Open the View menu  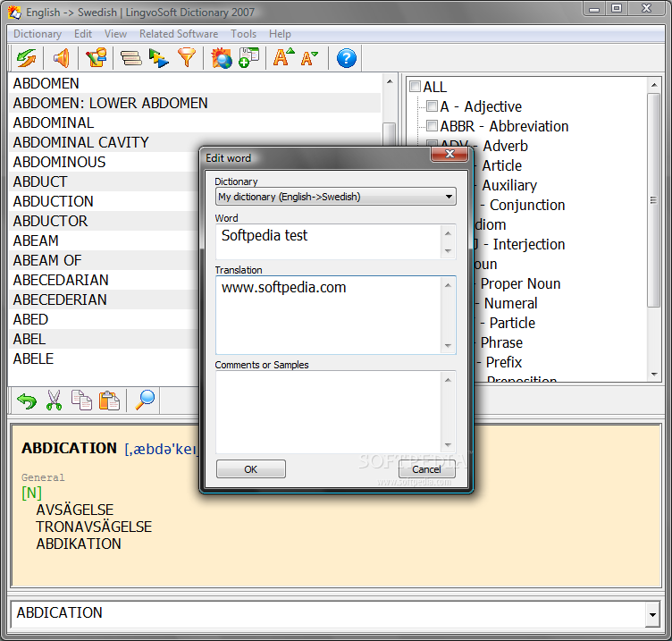click(115, 34)
